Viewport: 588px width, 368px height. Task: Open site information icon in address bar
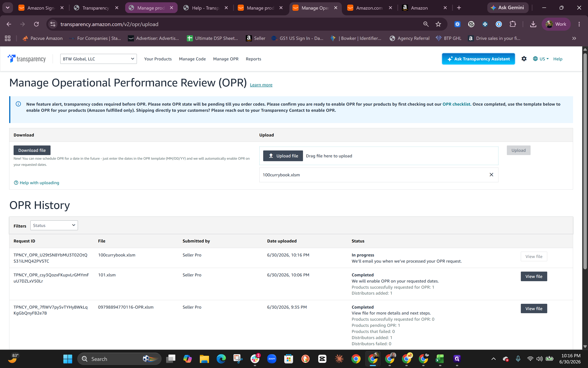(53, 24)
